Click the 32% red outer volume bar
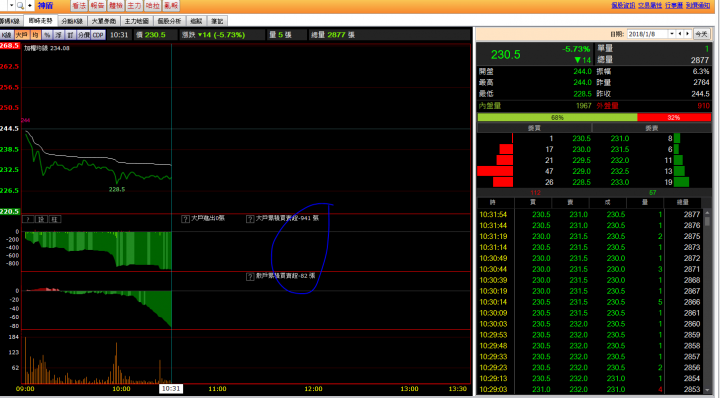Viewport: 720px width, 398px height. 674,118
